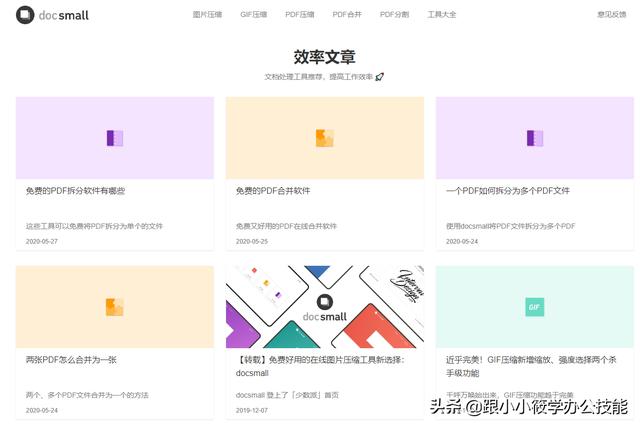Viewport: 640px width, 427px height.
Task: Click description 这些工具可以免费将PDF拆分为单个的文件
Action: tap(94, 226)
